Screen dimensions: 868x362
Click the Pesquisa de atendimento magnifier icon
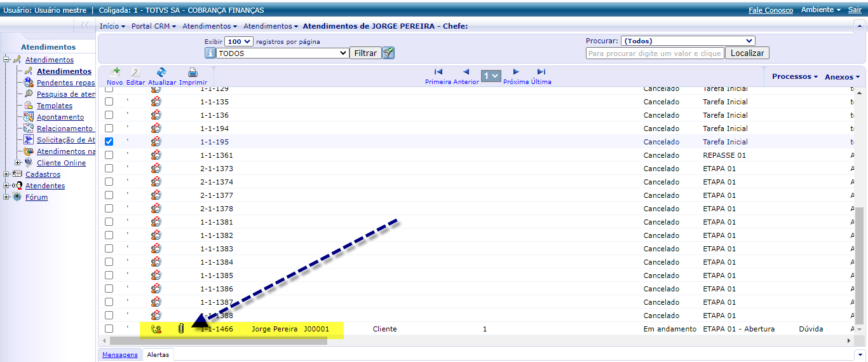29,94
